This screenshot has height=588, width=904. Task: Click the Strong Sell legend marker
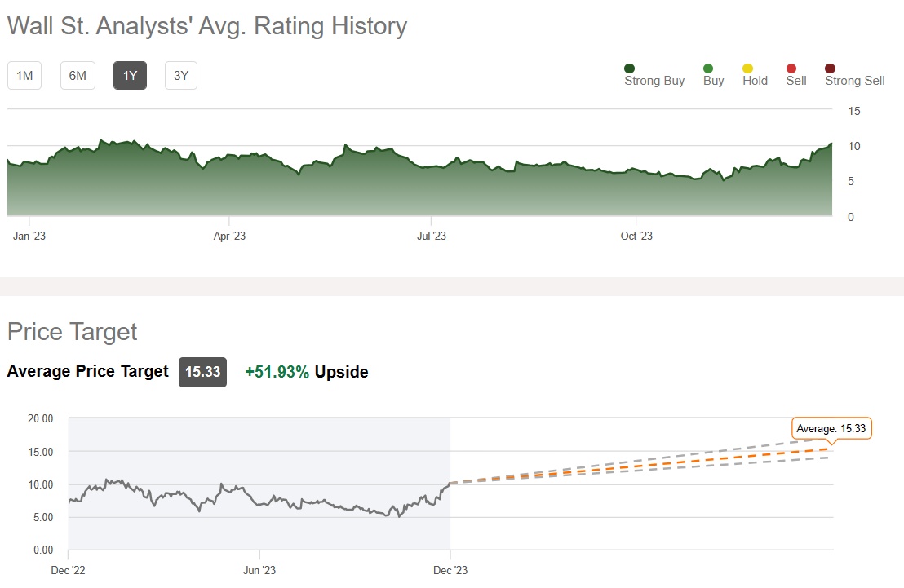point(831,69)
